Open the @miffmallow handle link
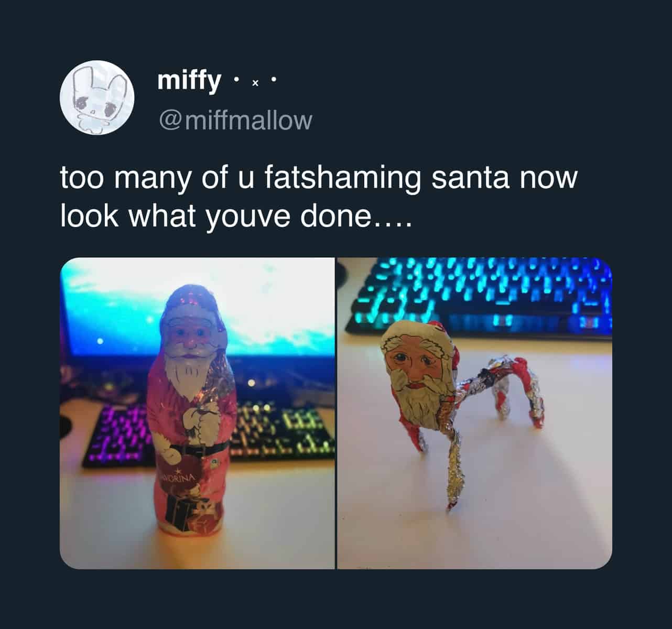Image resolution: width=672 pixels, height=629 pixels. [x=235, y=120]
